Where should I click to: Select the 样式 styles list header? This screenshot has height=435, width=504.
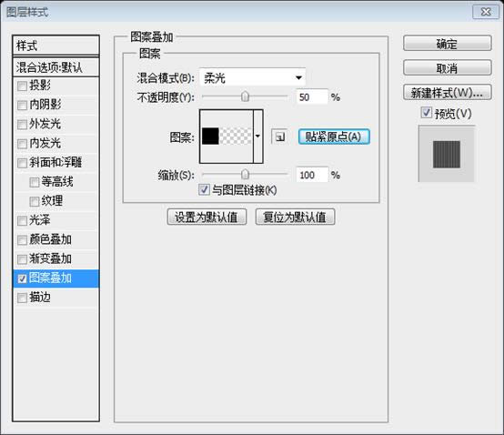tap(55, 46)
